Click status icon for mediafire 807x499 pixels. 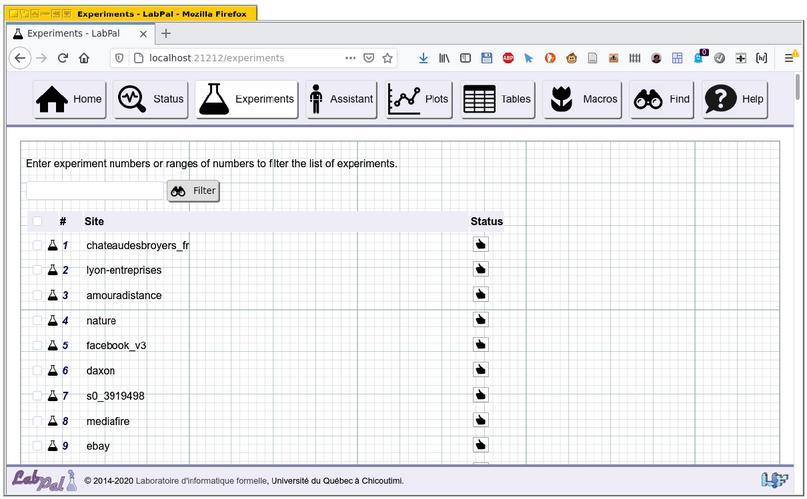(481, 420)
